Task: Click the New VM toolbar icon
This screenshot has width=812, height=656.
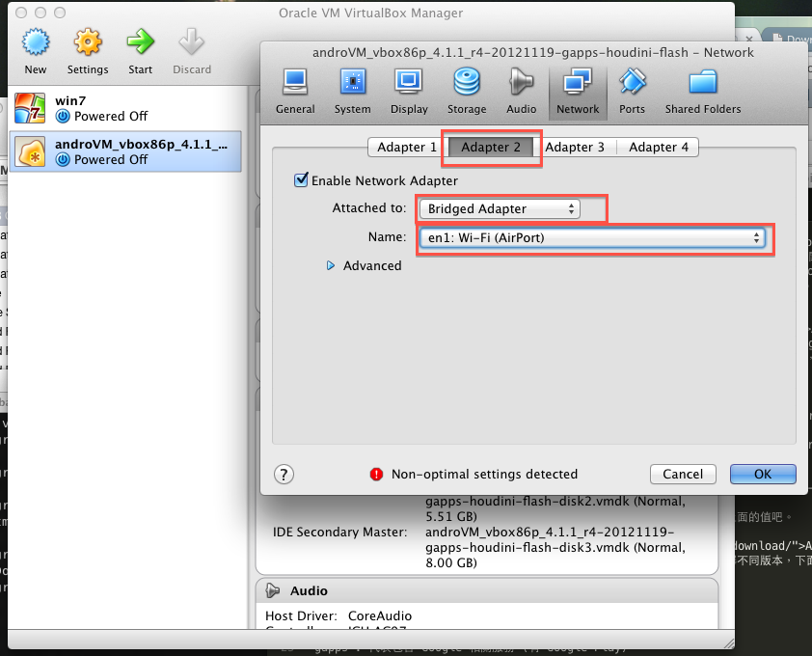Action: (x=36, y=50)
